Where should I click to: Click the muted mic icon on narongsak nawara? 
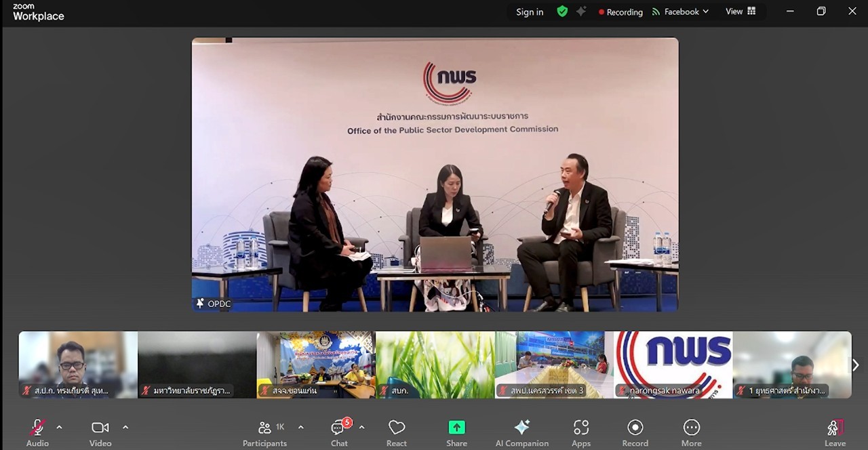[622, 390]
